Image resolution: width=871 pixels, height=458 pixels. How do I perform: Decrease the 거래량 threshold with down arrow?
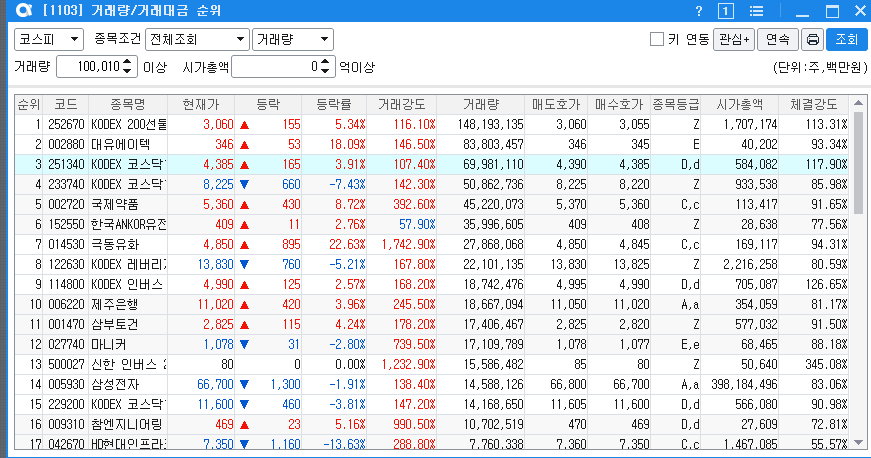tap(128, 72)
